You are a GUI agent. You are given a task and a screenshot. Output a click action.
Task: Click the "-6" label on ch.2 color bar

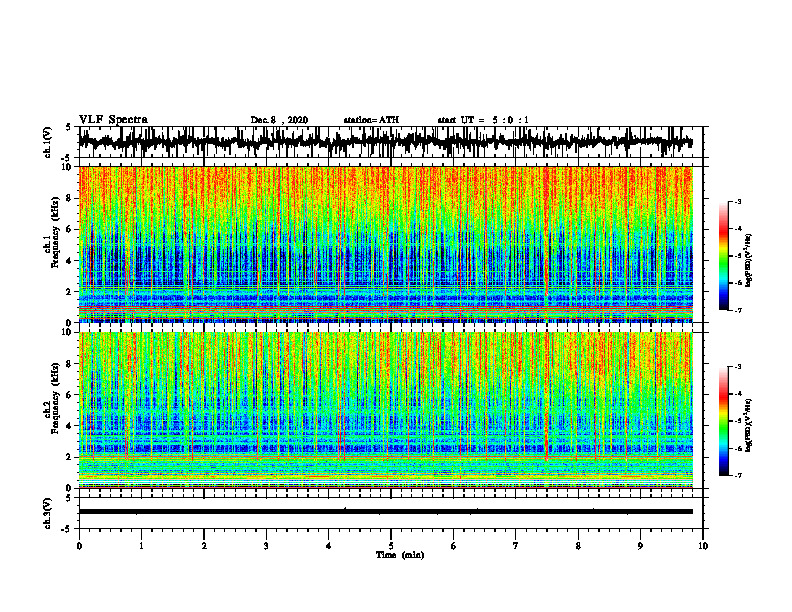tap(737, 448)
